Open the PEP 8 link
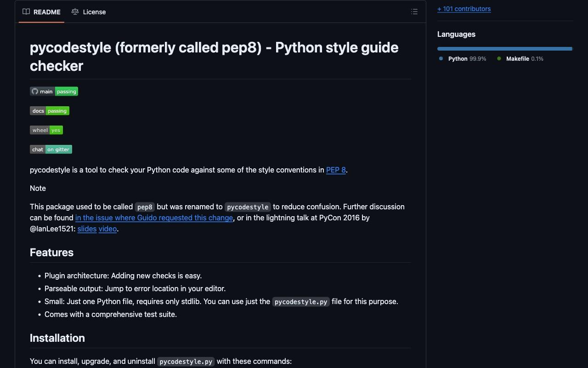Image resolution: width=588 pixels, height=368 pixels. coord(336,170)
